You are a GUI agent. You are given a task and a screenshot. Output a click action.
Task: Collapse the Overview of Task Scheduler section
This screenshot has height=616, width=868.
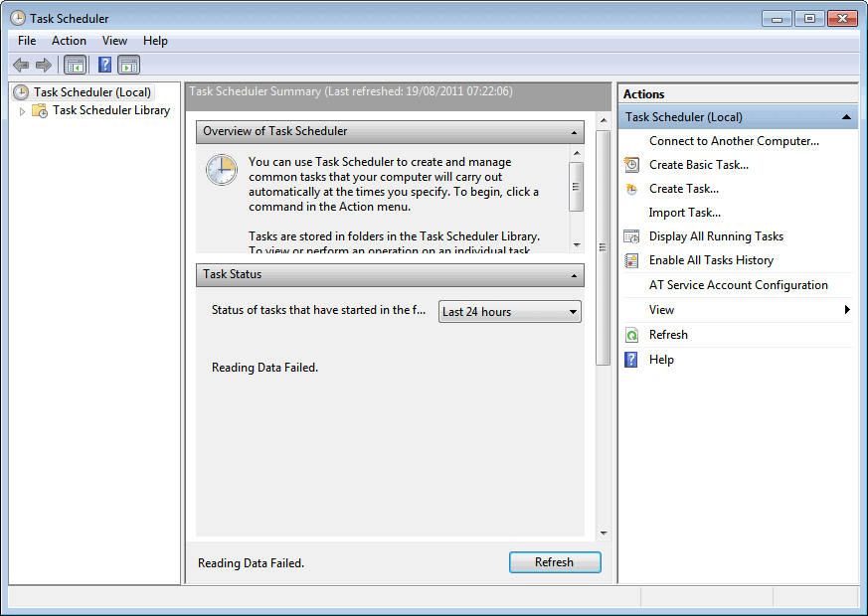click(574, 133)
